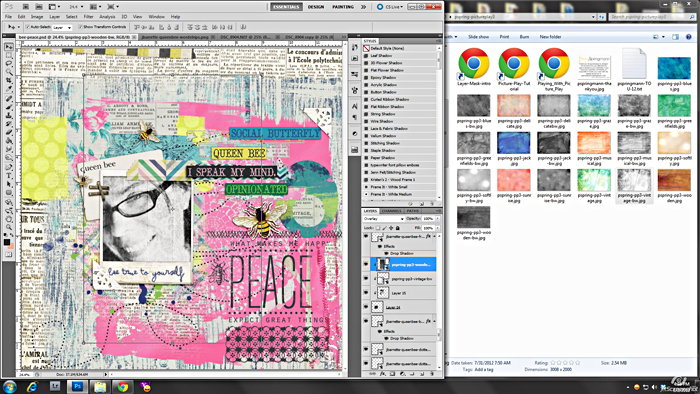Select the Lasso tool

click(x=8, y=64)
